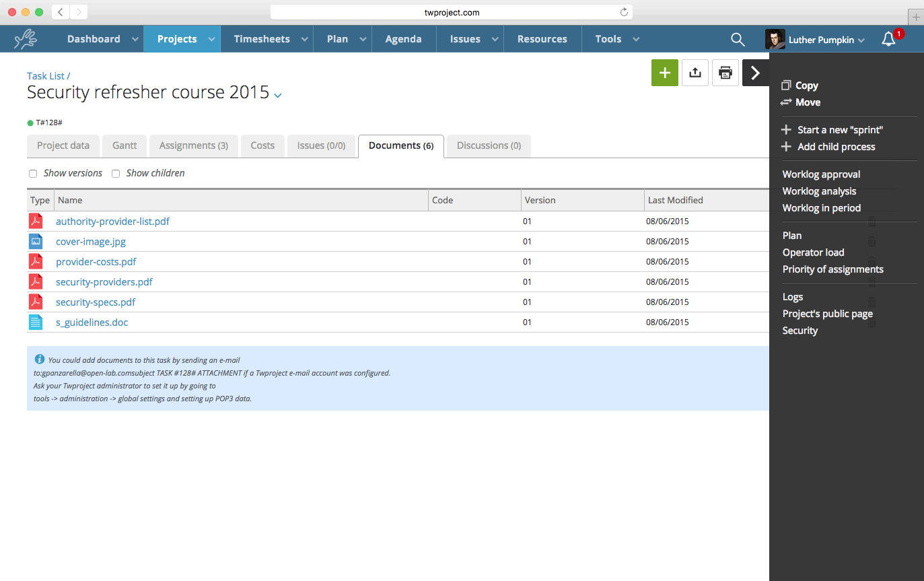Open Agenda in the top navigation
The height and width of the screenshot is (581, 924).
[403, 39]
